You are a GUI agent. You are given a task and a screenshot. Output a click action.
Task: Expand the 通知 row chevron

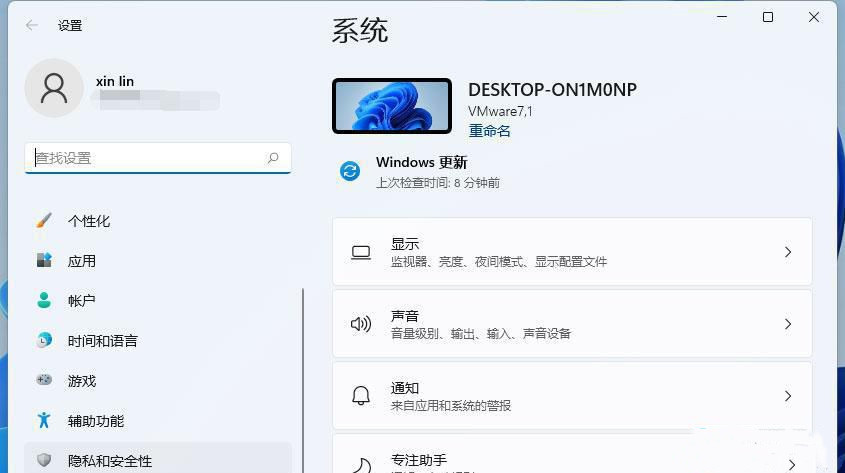point(788,396)
